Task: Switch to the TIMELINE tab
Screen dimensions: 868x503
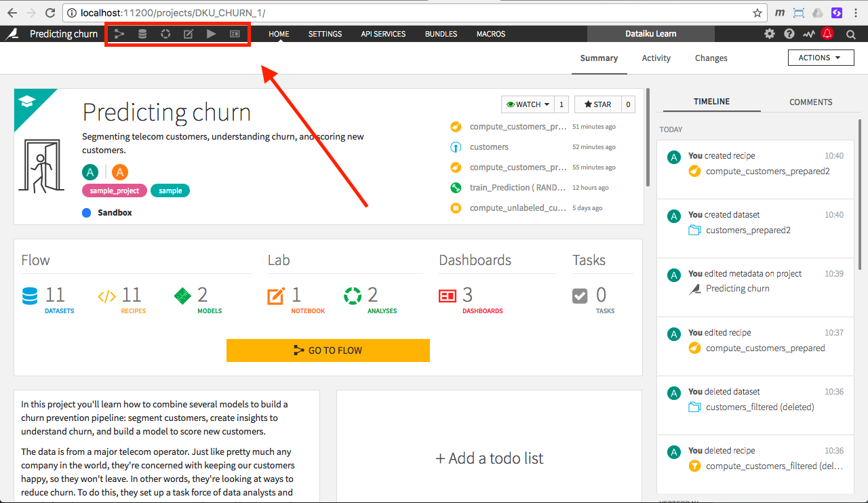Action: tap(711, 102)
